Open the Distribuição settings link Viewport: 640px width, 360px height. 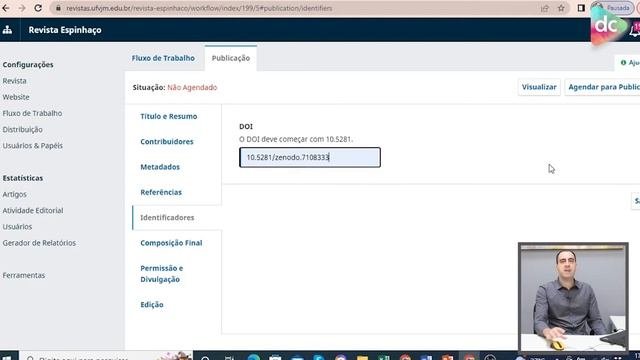pos(22,129)
